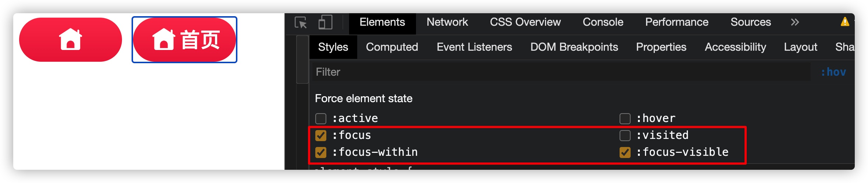The height and width of the screenshot is (183, 868).
Task: Toggle the device toolbar icon
Action: click(325, 22)
